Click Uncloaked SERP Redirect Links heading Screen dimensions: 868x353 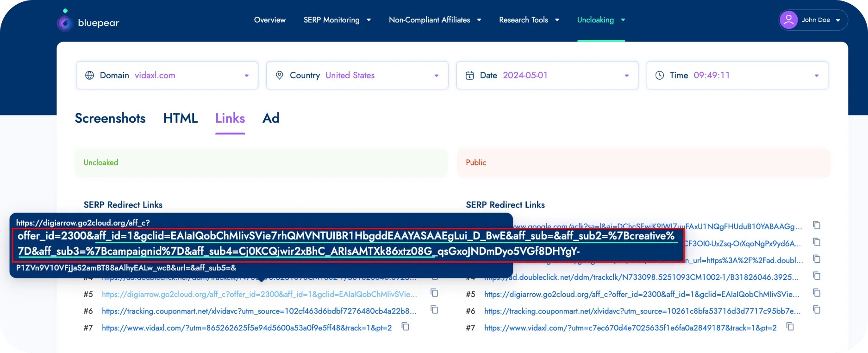point(123,205)
